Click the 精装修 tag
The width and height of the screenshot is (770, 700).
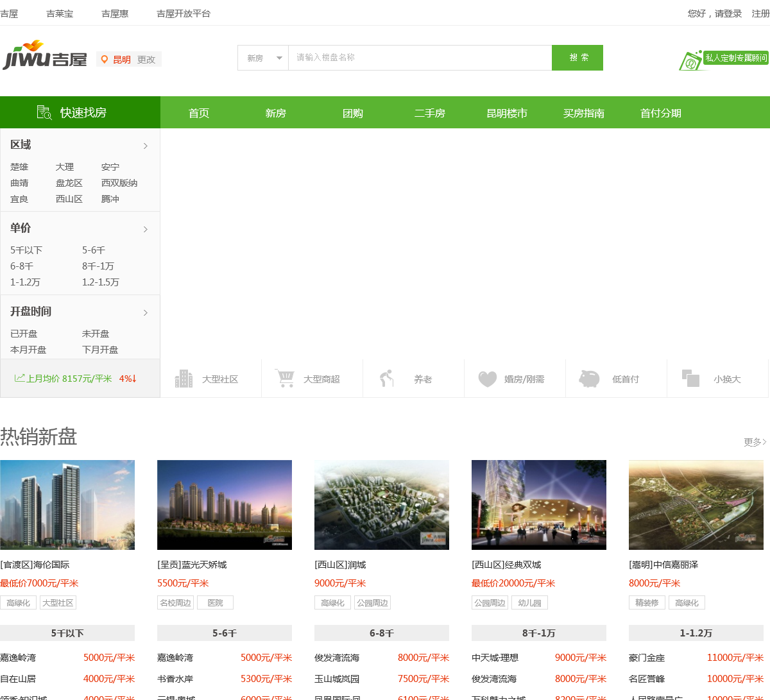click(647, 602)
